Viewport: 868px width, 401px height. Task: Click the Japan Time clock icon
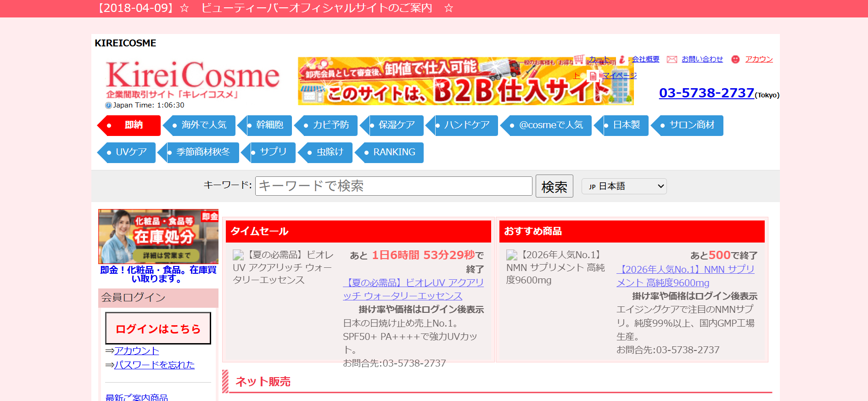click(108, 105)
